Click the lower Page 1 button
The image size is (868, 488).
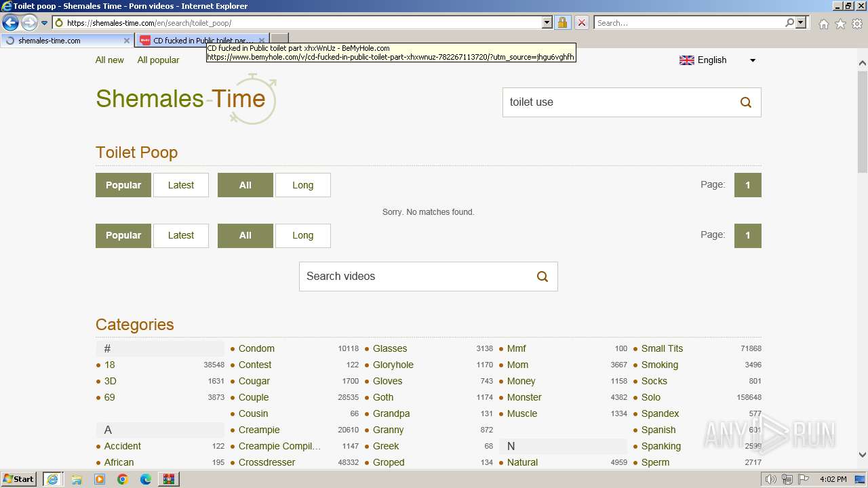pos(748,235)
